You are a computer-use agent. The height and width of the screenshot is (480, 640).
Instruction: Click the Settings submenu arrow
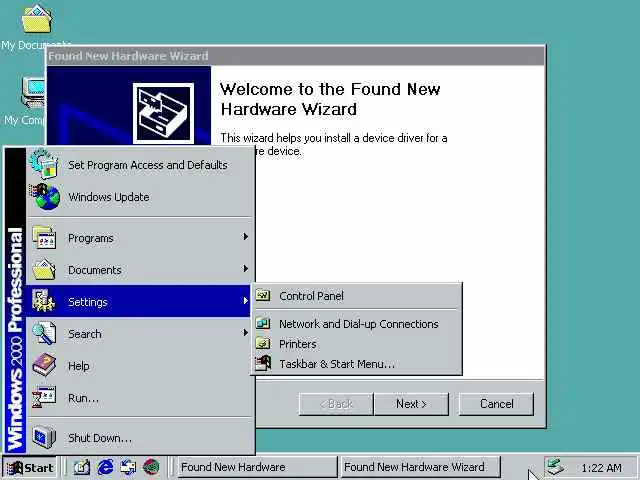coord(245,301)
